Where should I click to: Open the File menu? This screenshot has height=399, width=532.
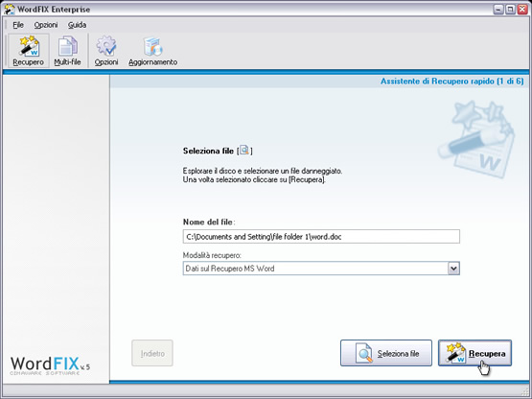coord(18,25)
